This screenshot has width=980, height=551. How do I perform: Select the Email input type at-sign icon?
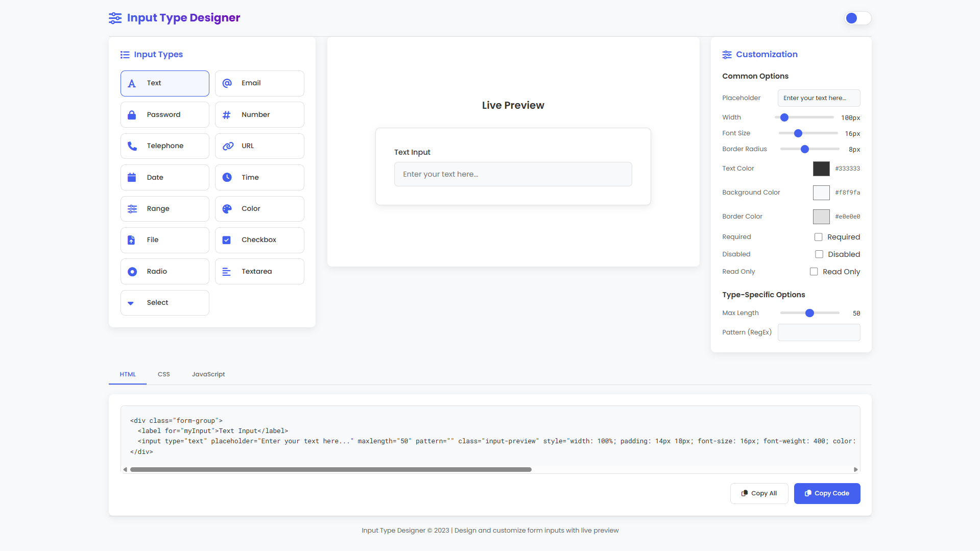point(227,83)
